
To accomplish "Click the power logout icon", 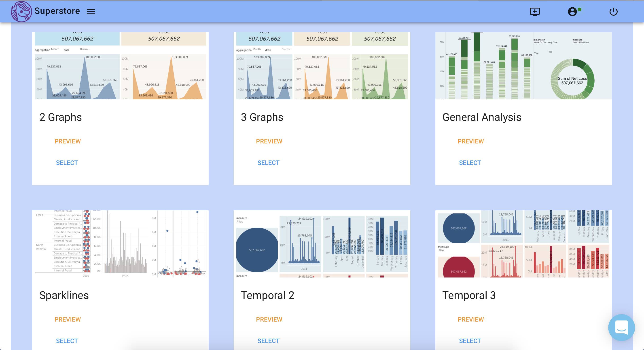I will 613,11.
